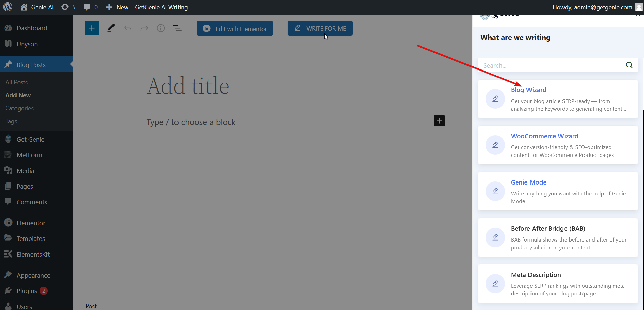Image resolution: width=644 pixels, height=310 pixels.
Task: Click the Dashboard gauge icon
Action: pos(8,28)
